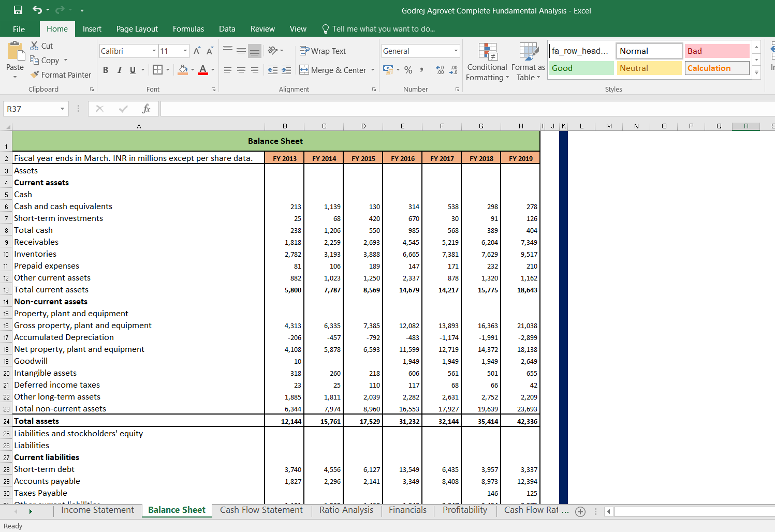
Task: Click the Copy icon
Action: (x=34, y=60)
